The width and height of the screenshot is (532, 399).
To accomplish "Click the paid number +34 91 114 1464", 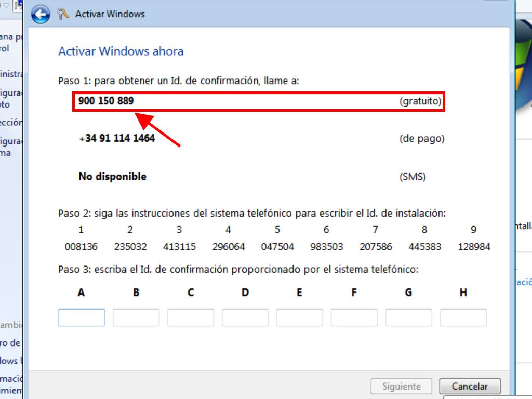I will (117, 139).
